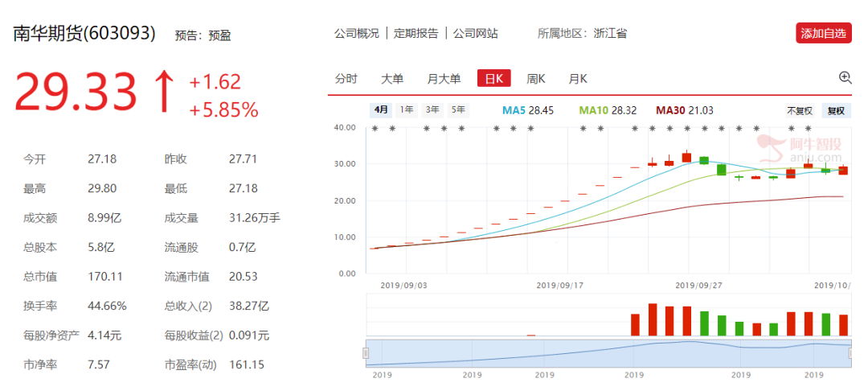Screen dimensions: 868x391
Task: Click 流通股 value 0.7亿
Action: coord(243,248)
